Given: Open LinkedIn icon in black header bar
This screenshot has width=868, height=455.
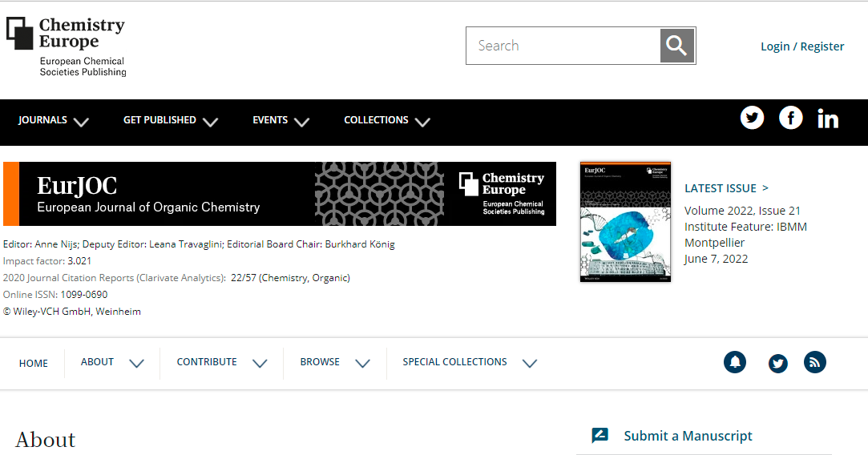Looking at the screenshot, I should click(x=828, y=119).
